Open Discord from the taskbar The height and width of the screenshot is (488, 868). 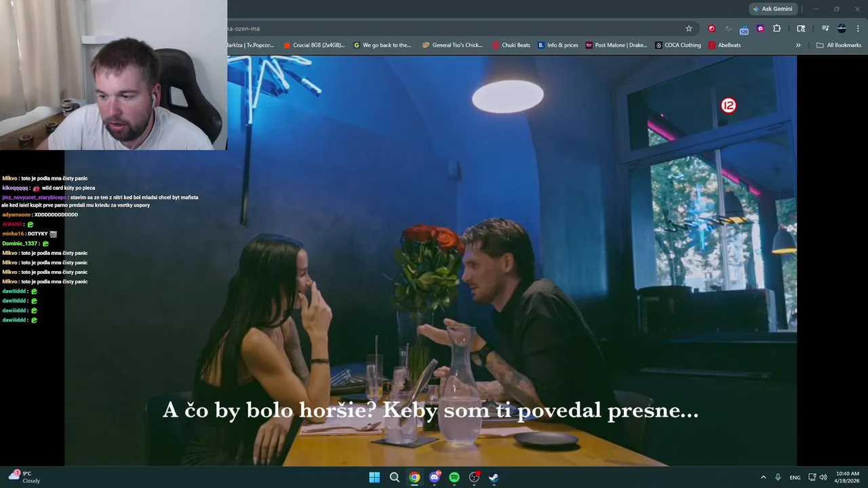pyautogui.click(x=435, y=477)
